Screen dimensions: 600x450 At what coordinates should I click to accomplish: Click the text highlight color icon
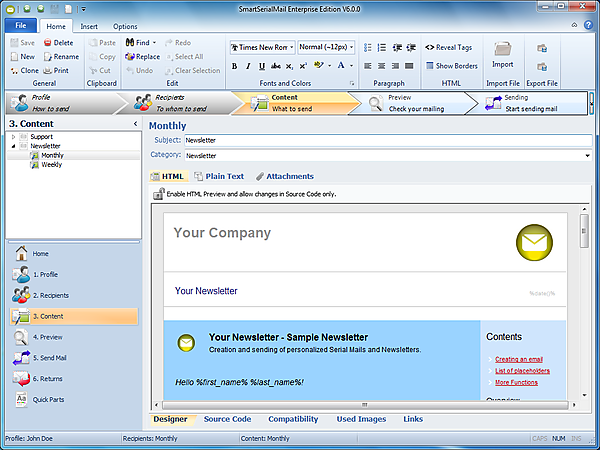(318, 65)
